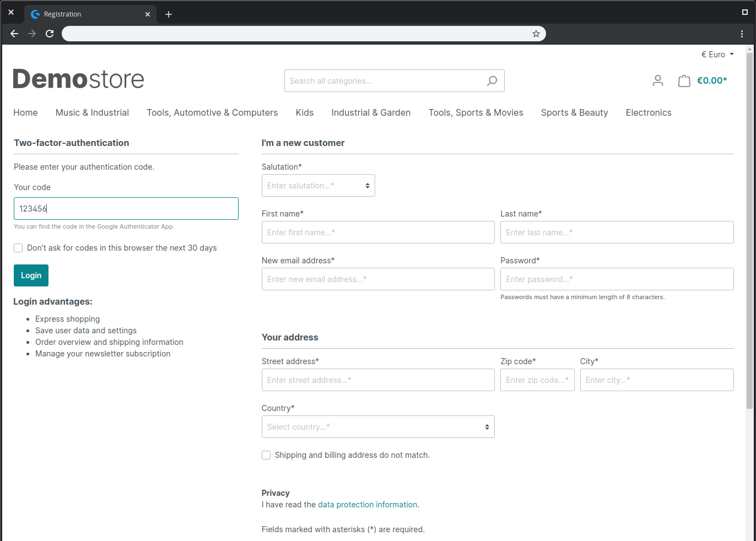The height and width of the screenshot is (541, 756).
Task: Select the Registration browser tab
Action: (x=90, y=14)
